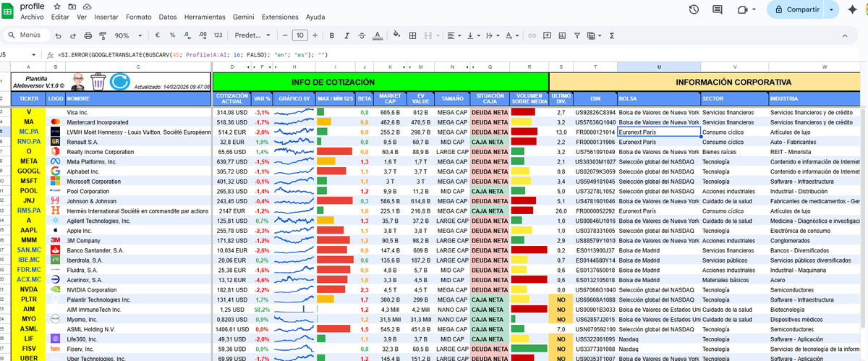Screen dimensions: 868x361
Task: Apply currency euro format
Action: point(158,35)
